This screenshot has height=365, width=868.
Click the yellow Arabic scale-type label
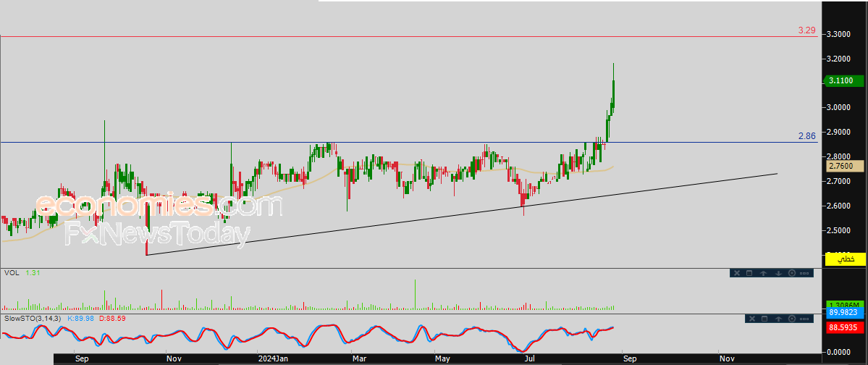point(846,259)
